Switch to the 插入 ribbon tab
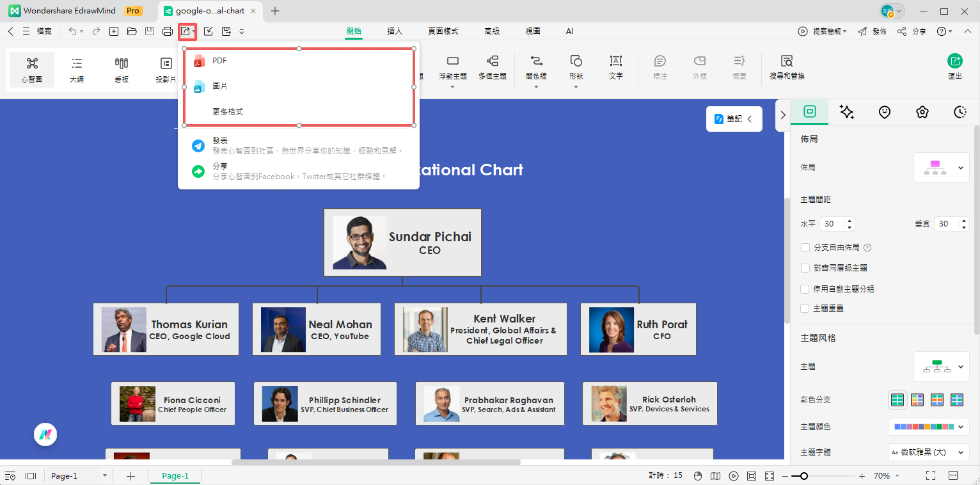Viewport: 980px width, 485px height. click(395, 31)
